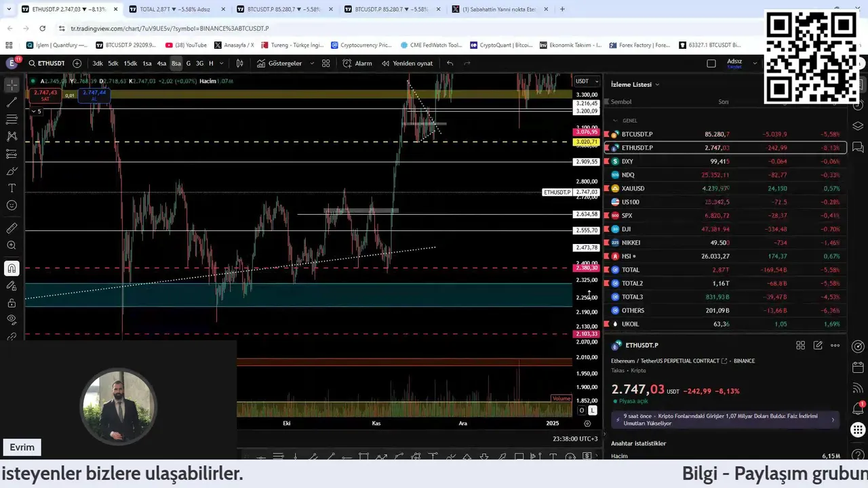Open the news feed icon on right sidebar
868x488 pixels.
pyautogui.click(x=858, y=388)
